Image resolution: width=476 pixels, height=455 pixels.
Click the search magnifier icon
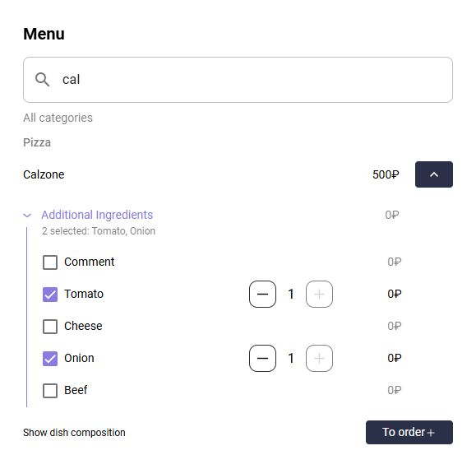click(42, 80)
